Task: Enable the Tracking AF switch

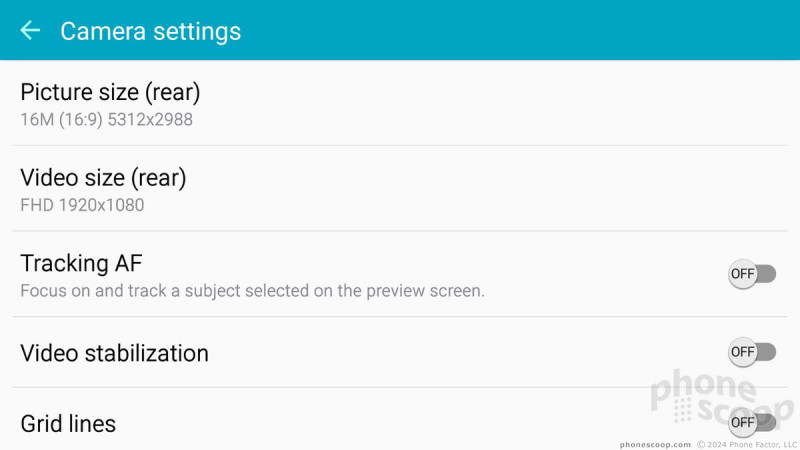Action: [x=752, y=274]
